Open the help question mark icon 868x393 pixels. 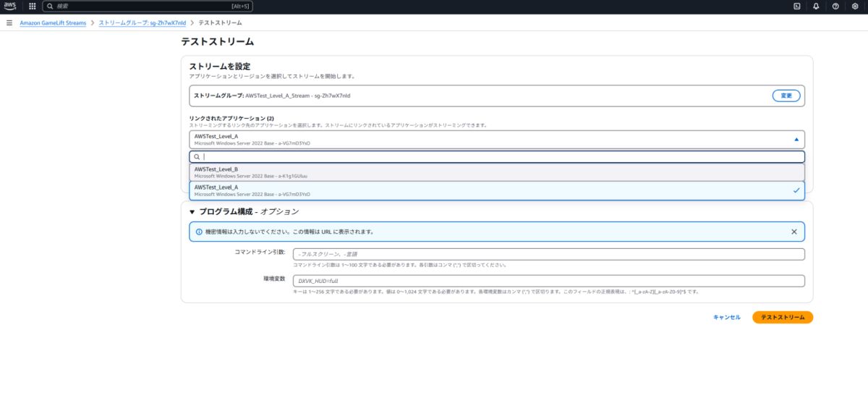point(835,6)
